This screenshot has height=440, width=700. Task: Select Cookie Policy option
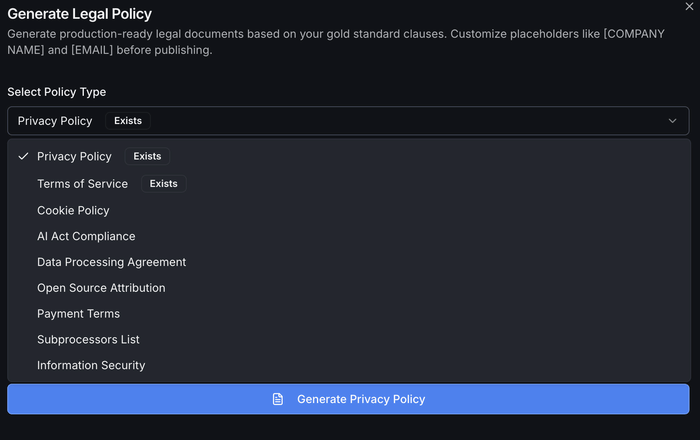click(73, 211)
